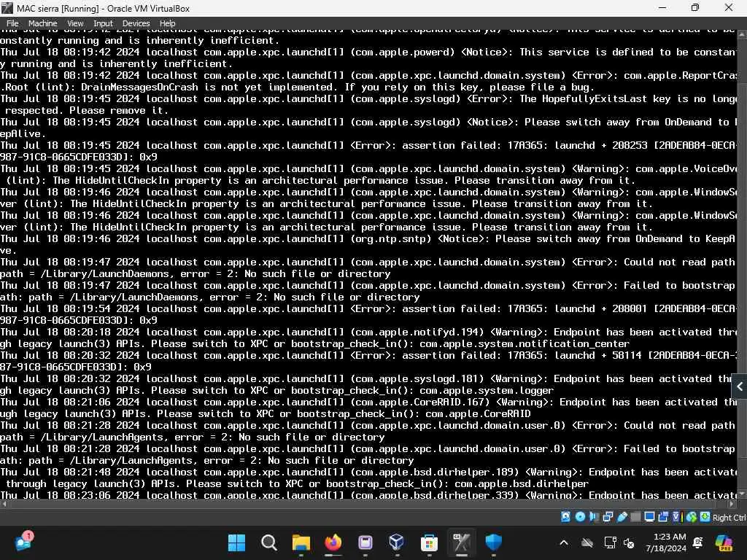Image resolution: width=747 pixels, height=560 pixels.
Task: Launch Firefox from the taskbar
Action: pos(333,542)
